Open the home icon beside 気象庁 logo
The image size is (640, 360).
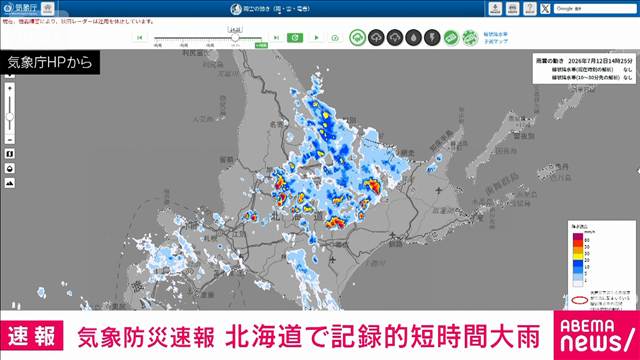click(x=48, y=9)
